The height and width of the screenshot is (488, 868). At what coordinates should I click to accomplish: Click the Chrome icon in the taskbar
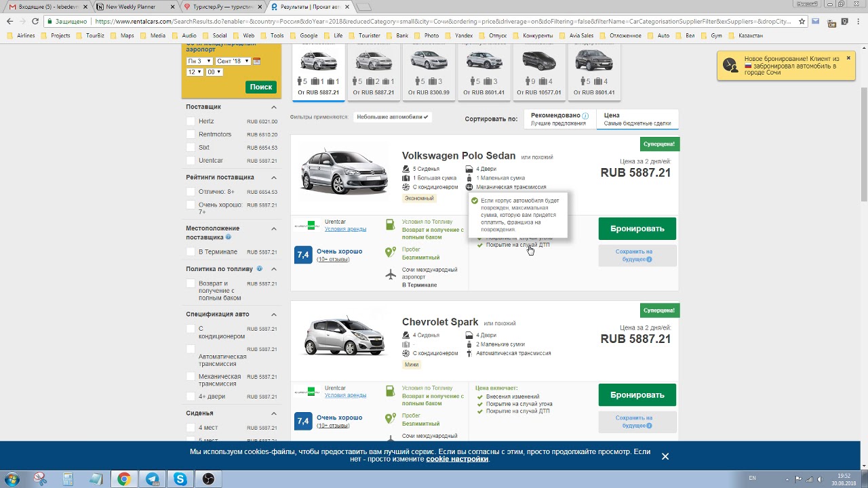click(124, 479)
